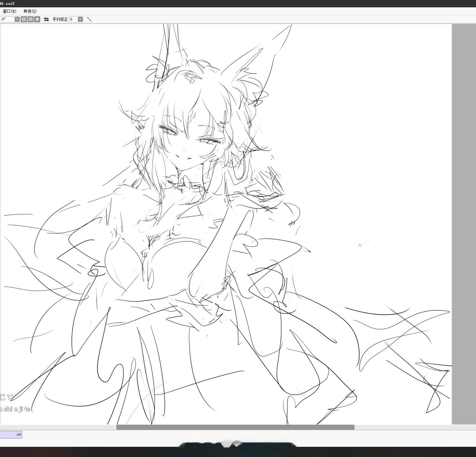This screenshot has height=457, width=476.
Task: Open the 窗口(W) menu
Action: (9, 11)
